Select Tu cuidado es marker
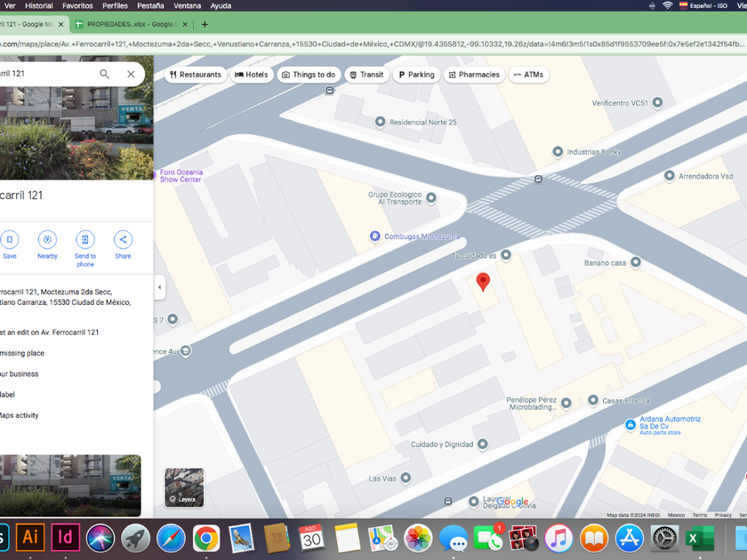The image size is (747, 560). click(506, 255)
